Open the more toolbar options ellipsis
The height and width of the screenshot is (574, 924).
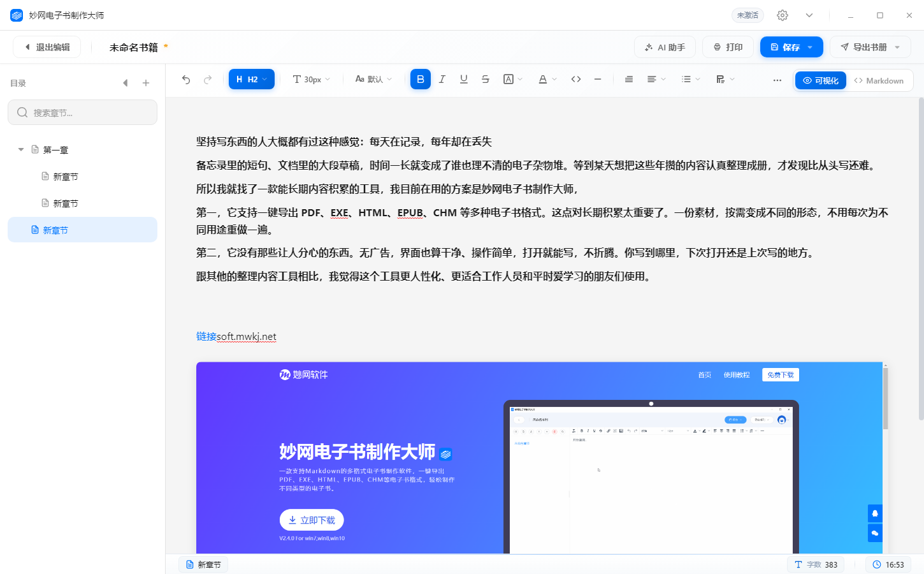(777, 80)
